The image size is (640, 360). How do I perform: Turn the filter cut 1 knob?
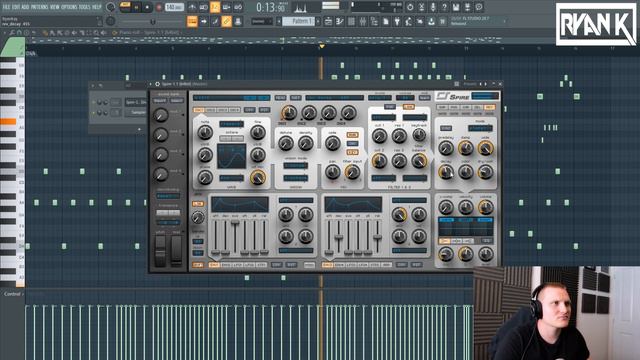click(x=379, y=136)
